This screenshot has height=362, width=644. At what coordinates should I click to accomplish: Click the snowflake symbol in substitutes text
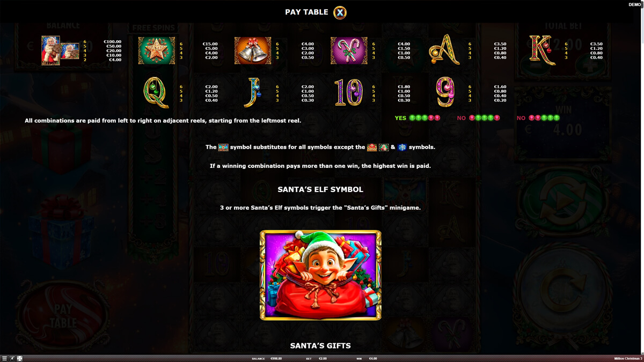click(402, 147)
